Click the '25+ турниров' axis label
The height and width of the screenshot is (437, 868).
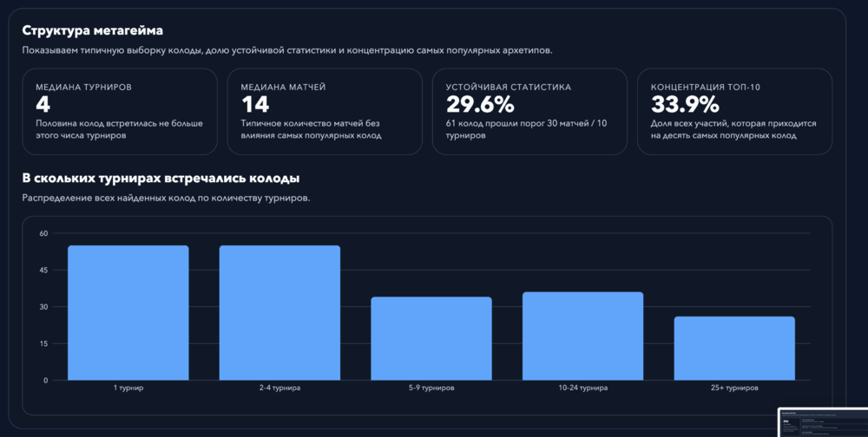(734, 388)
